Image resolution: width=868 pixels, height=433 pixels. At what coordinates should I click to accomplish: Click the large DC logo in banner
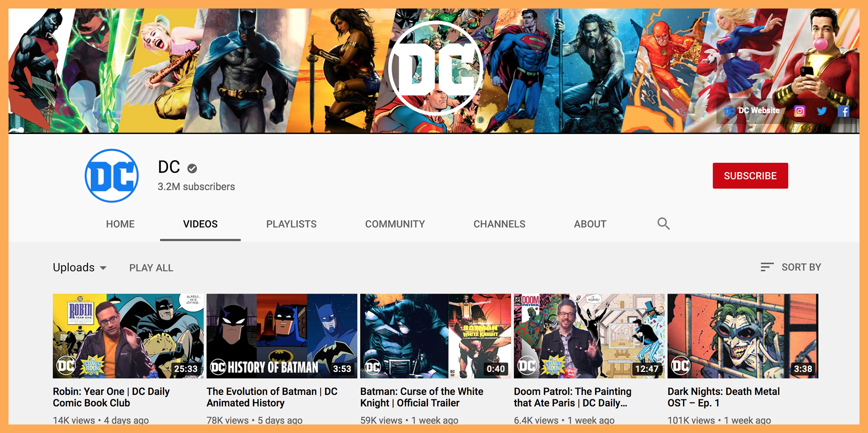[435, 68]
